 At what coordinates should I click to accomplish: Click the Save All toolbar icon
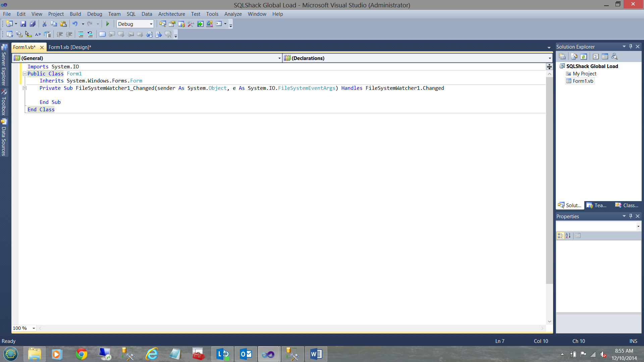33,24
